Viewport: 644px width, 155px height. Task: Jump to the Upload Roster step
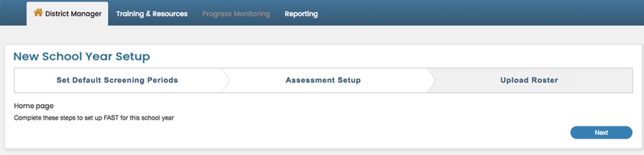(529, 80)
